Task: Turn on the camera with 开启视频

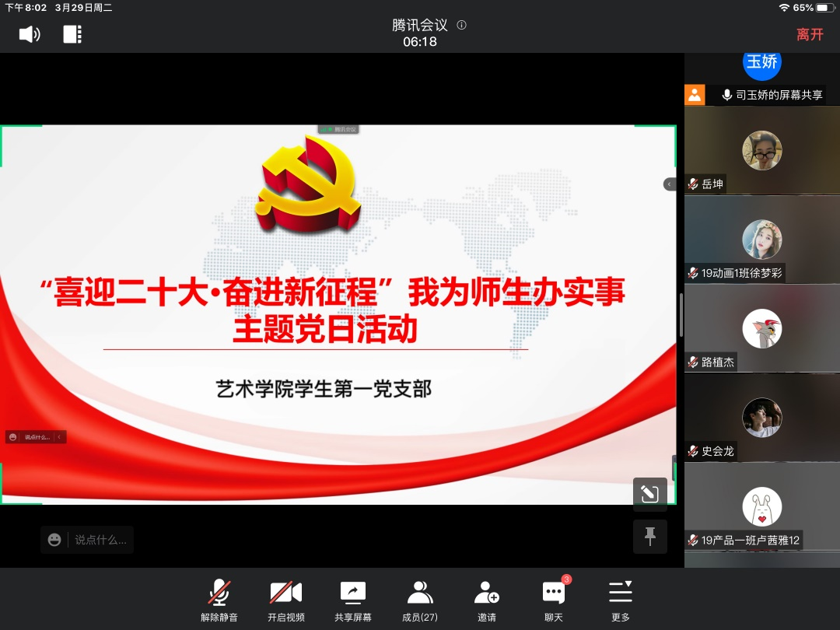Action: [285, 600]
